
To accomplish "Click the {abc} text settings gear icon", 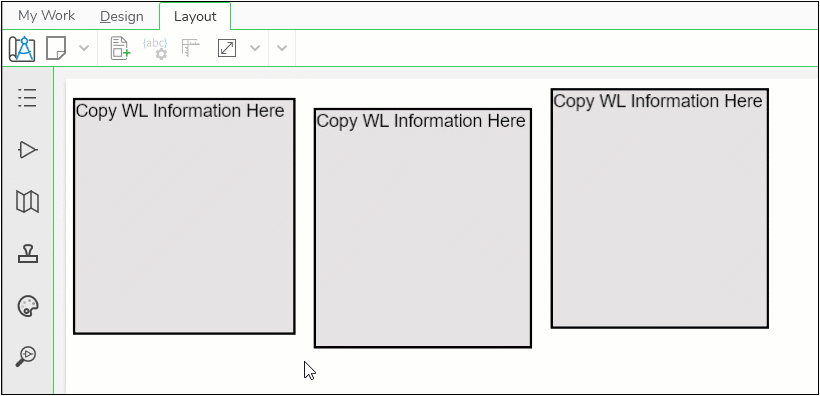I will [x=155, y=48].
